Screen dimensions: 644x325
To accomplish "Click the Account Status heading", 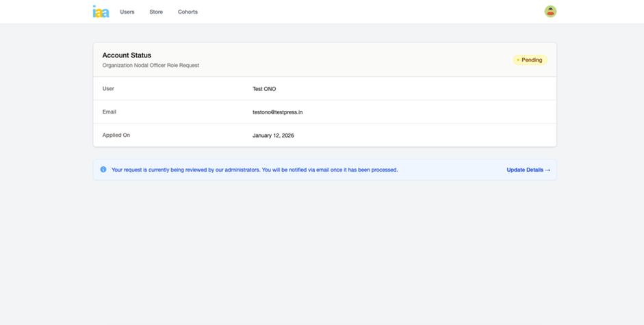I will pos(127,55).
